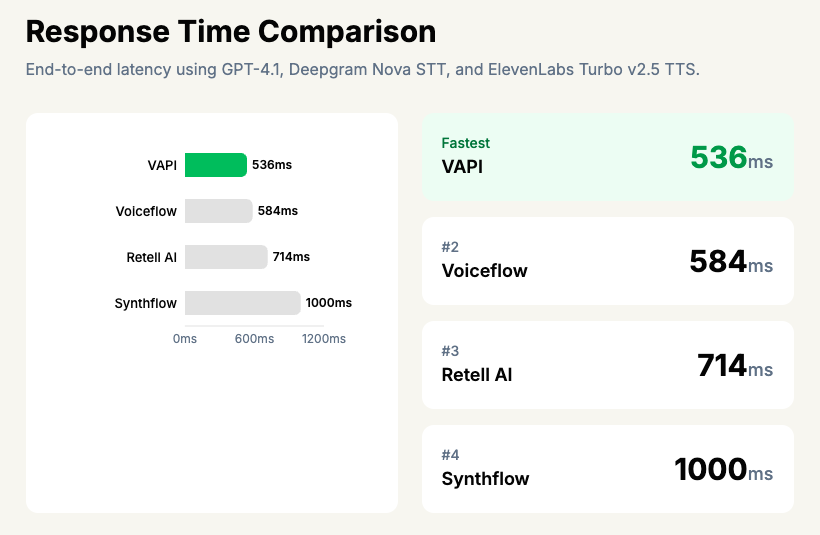Click the 1000ms bar value label
The width and height of the screenshot is (820, 535).
point(328,303)
